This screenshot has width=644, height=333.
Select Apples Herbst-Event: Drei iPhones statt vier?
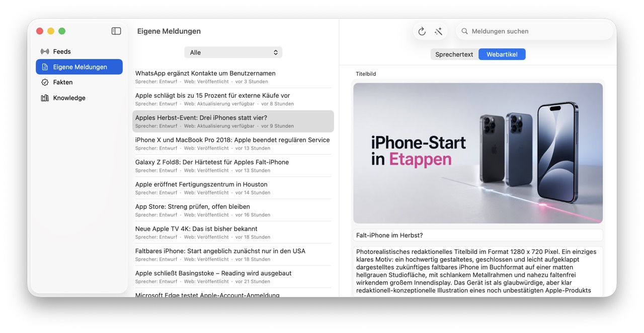click(233, 121)
